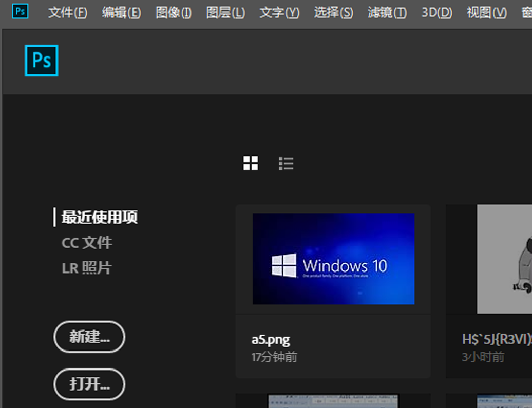532x408 pixels.
Task: Click the 17分钟前 timestamp
Action: (274, 357)
